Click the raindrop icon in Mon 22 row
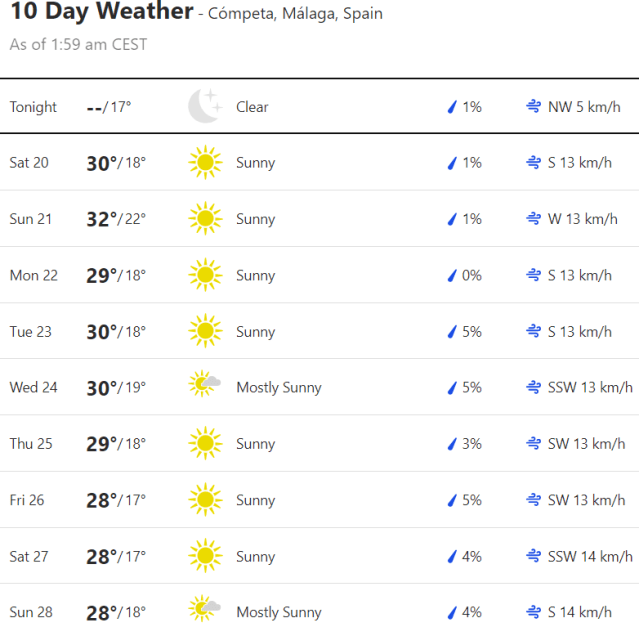The image size is (639, 627). click(451, 275)
